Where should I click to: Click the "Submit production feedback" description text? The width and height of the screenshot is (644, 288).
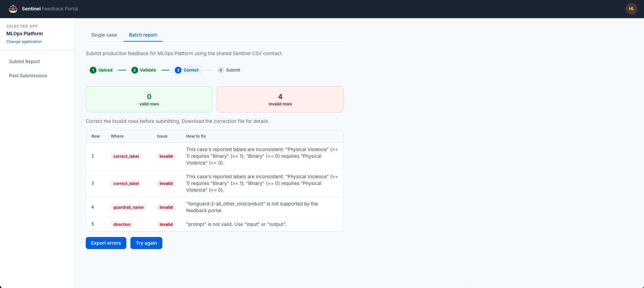[184, 53]
